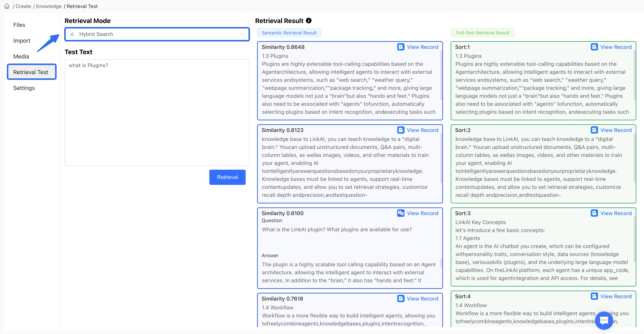Click '1.3 Plugins' title in Sort:1 card
644x334 pixels.
pos(468,56)
